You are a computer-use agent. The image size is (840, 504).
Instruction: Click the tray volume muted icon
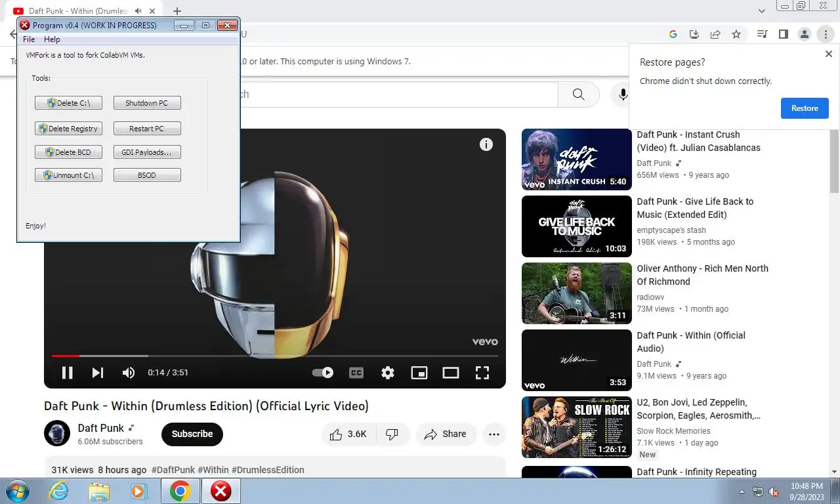point(773,492)
